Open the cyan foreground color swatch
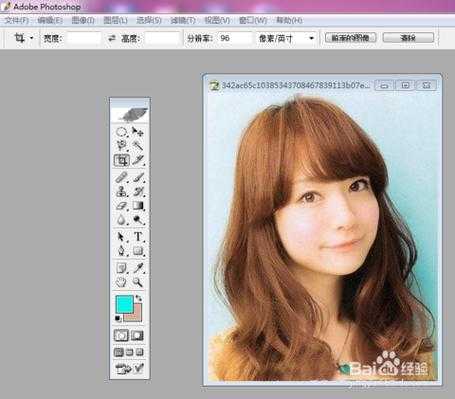The width and height of the screenshot is (455, 399). 124,304
